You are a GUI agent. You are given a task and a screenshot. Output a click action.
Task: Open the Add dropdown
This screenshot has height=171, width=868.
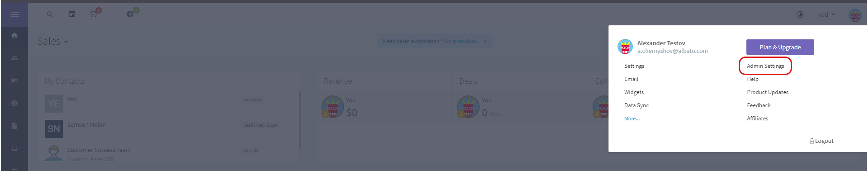pyautogui.click(x=826, y=14)
